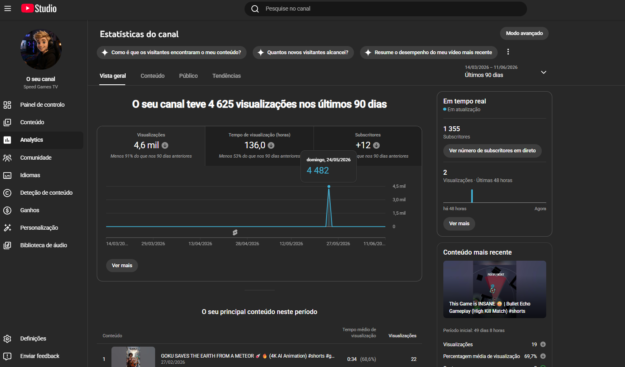This screenshot has width=625, height=367.
Task: Click the Analytics sidebar icon
Action: pyautogui.click(x=7, y=140)
